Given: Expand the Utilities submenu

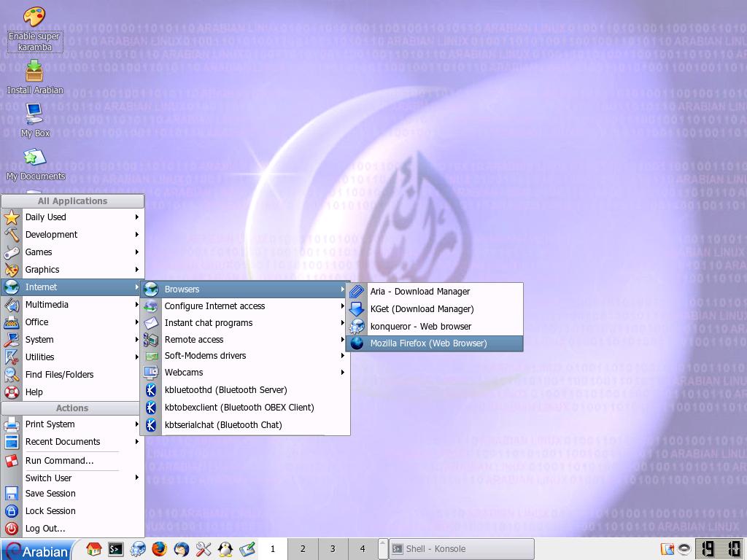Looking at the screenshot, I should 72,357.
